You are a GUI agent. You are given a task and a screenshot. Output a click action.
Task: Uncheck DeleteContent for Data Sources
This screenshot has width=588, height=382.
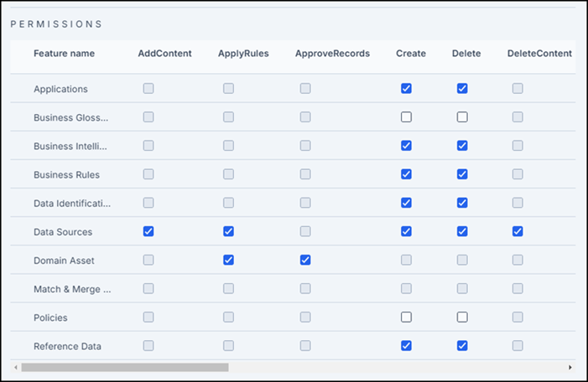[518, 231]
